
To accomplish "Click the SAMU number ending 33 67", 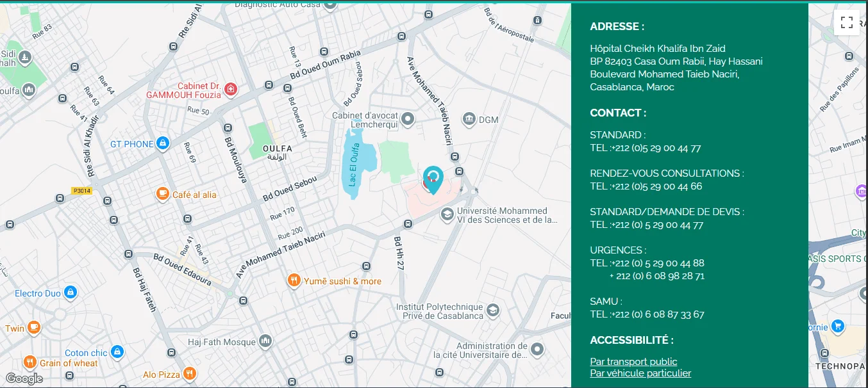I will pyautogui.click(x=658, y=314).
